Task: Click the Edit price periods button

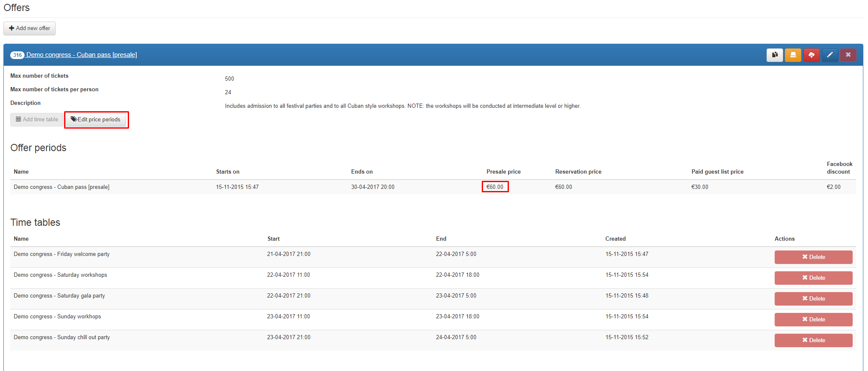Action: [x=96, y=120]
